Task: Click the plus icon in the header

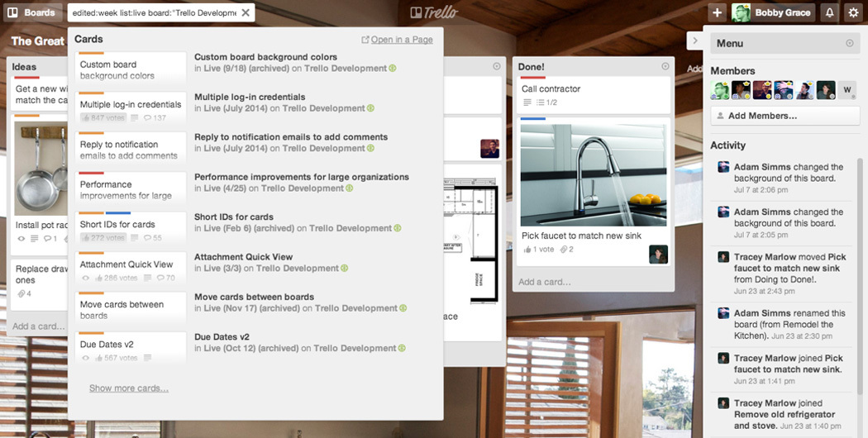Action: (x=717, y=12)
